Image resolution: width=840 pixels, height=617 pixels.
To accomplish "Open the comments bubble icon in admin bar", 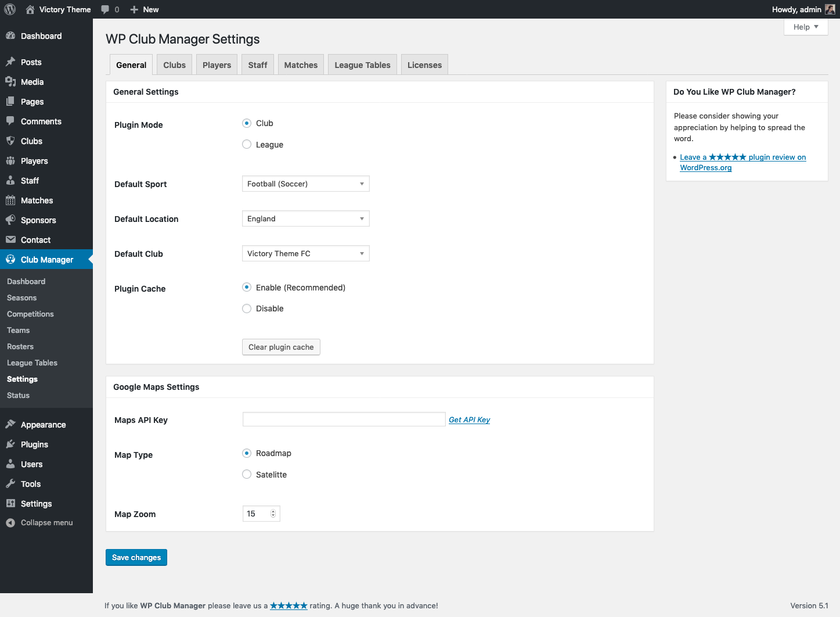I will tap(105, 9).
